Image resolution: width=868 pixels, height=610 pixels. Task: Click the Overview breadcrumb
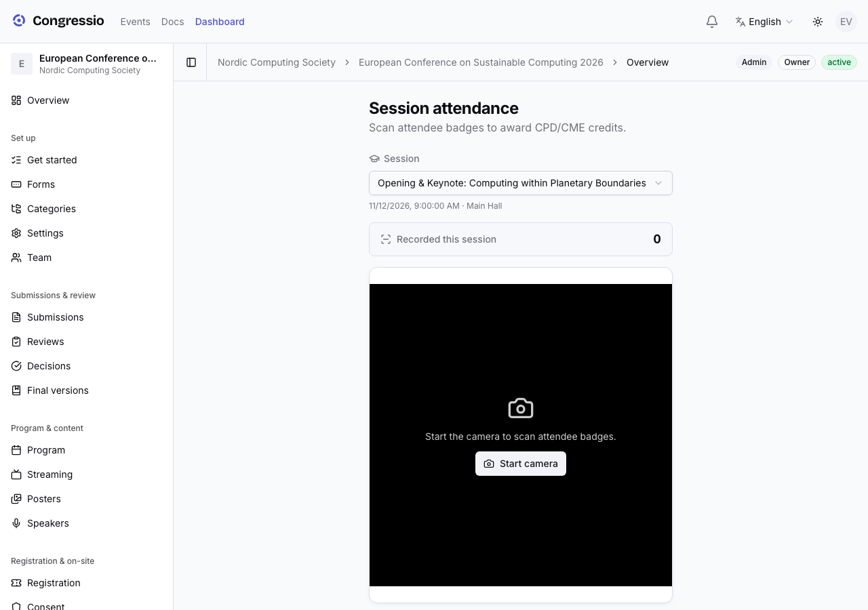(648, 62)
